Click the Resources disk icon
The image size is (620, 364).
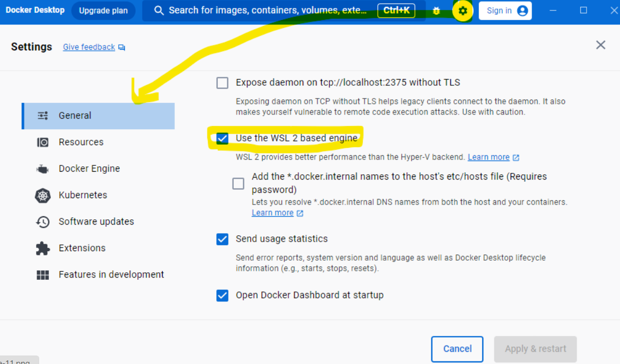[43, 142]
